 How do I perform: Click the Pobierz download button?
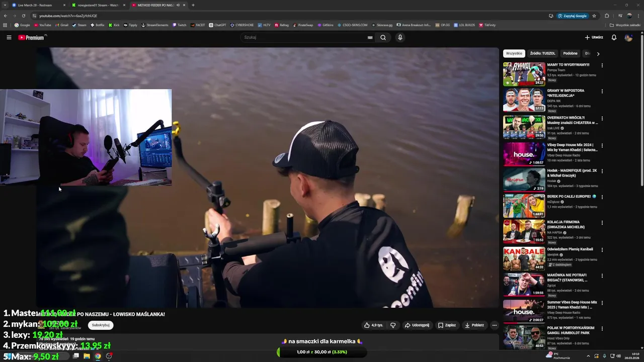(x=474, y=325)
